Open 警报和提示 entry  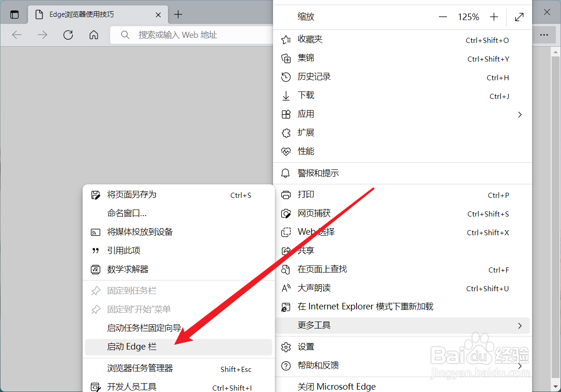tap(402, 173)
